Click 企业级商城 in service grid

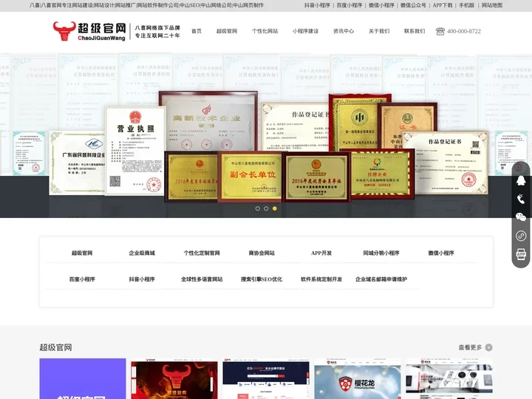click(142, 253)
